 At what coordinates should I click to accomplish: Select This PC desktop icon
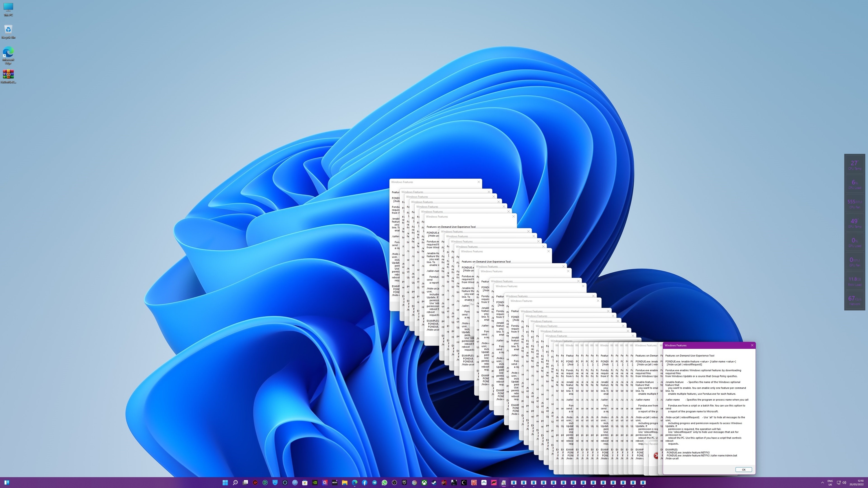pyautogui.click(x=8, y=10)
